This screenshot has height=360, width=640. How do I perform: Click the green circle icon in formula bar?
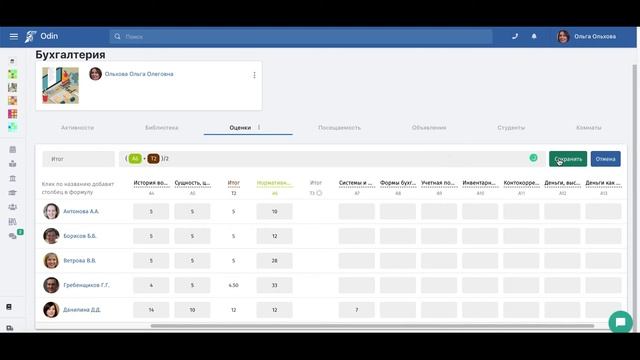tap(533, 158)
